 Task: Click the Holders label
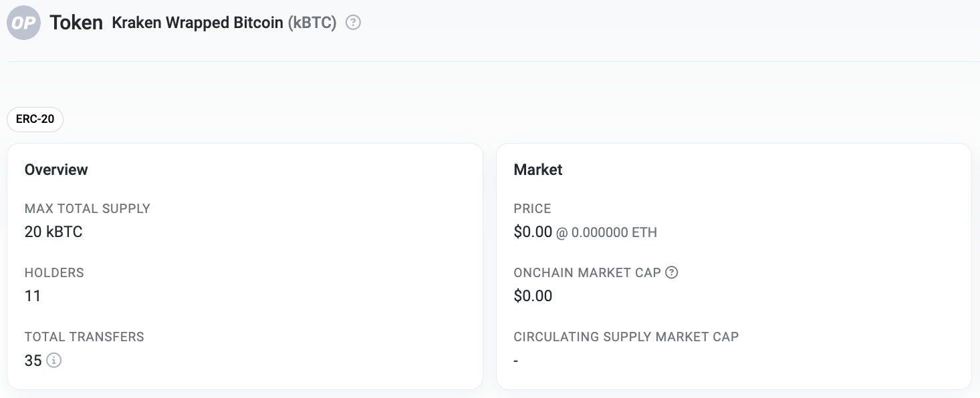coord(54,272)
